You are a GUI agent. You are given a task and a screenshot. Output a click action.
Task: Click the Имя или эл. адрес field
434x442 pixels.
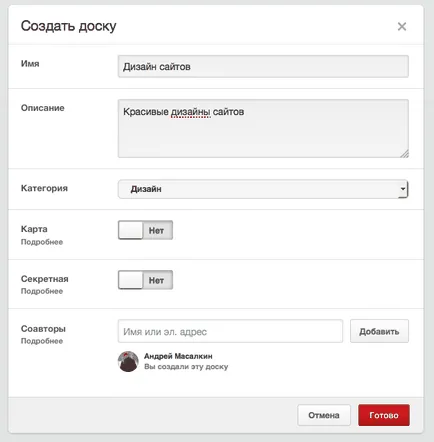230,331
